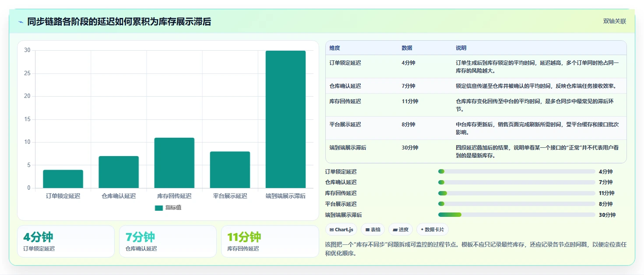
Task: Click the 订单锁定延迟 progress bar
Action: coord(517,171)
